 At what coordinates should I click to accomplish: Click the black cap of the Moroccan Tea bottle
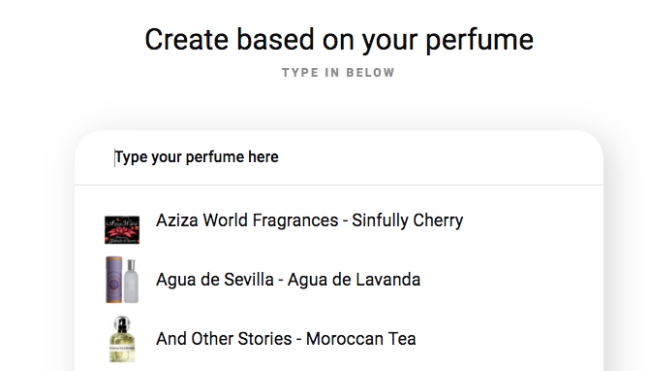(122, 324)
